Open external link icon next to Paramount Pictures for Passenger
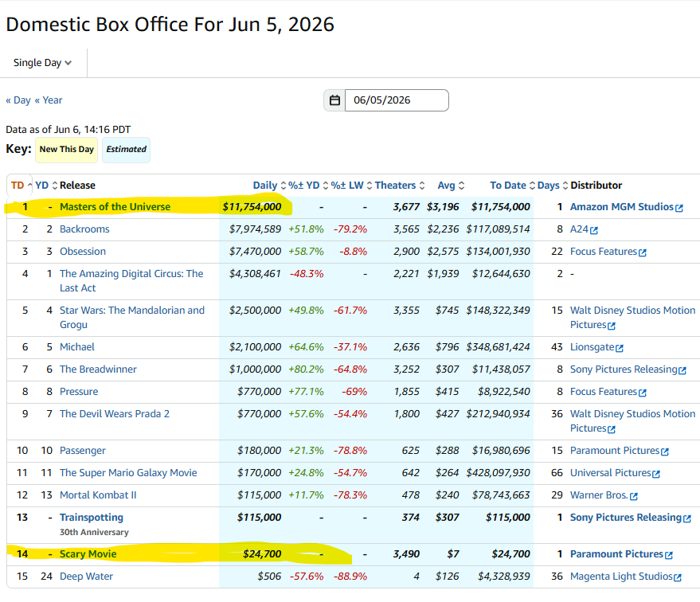The width and height of the screenshot is (700, 602). point(664,451)
